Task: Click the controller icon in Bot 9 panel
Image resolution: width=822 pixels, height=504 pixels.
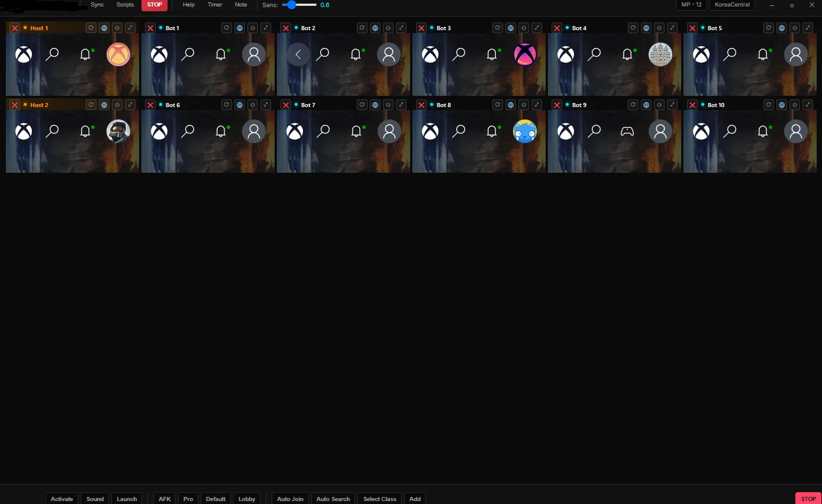Action: 627,131
